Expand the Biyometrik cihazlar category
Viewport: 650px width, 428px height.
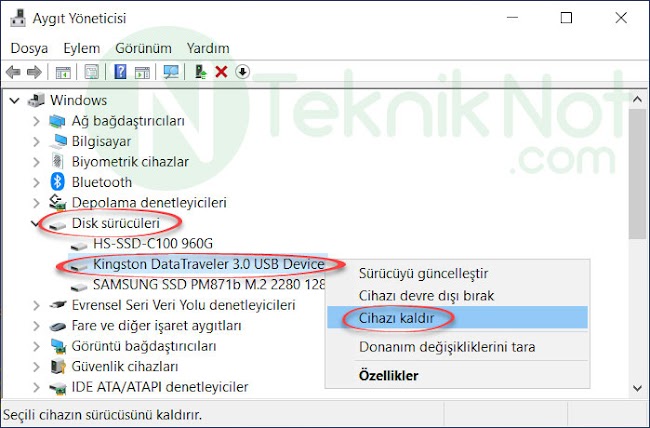tap(36, 162)
